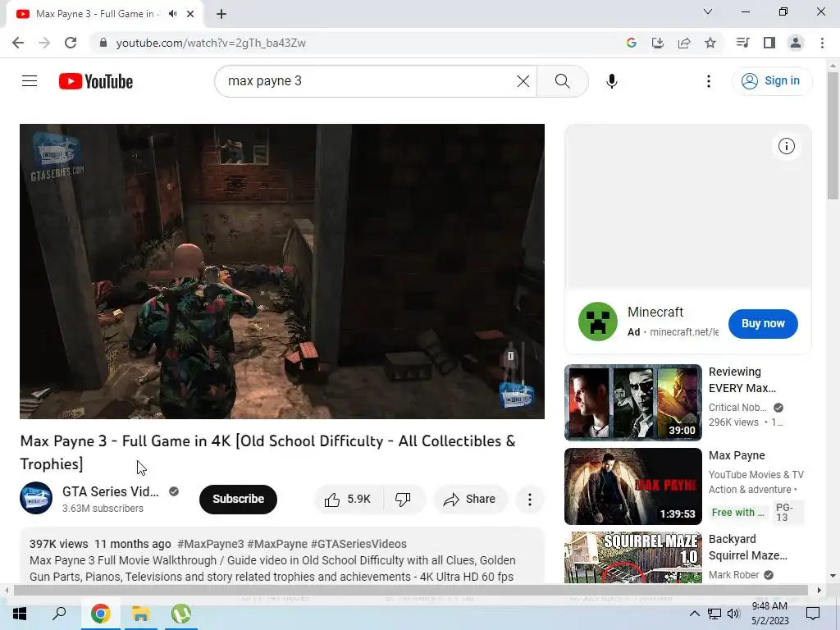Open the Mark Rober channel name
This screenshot has width=840, height=630.
tap(734, 575)
